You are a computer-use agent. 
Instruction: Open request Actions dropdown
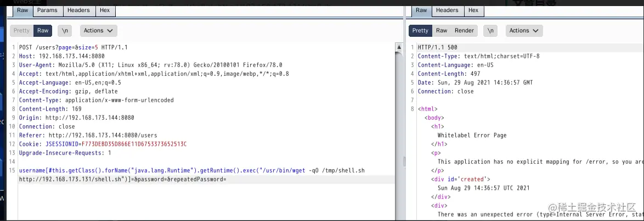[98, 30]
